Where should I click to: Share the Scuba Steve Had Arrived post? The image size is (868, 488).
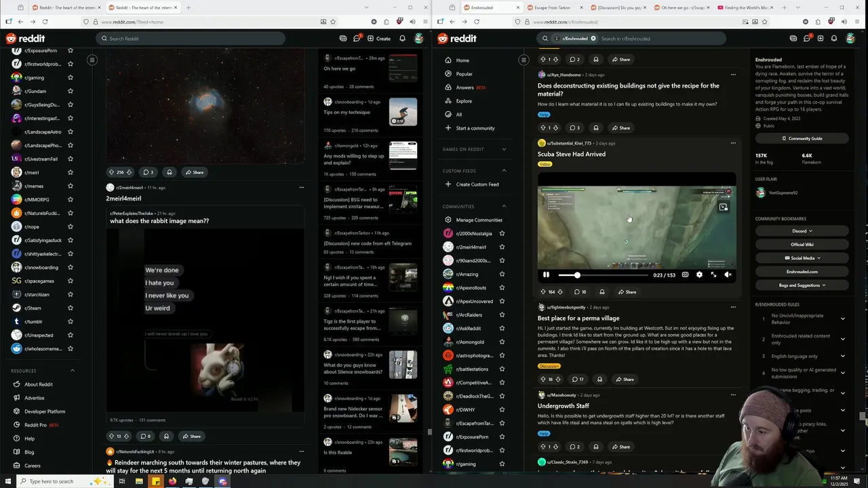tap(627, 292)
